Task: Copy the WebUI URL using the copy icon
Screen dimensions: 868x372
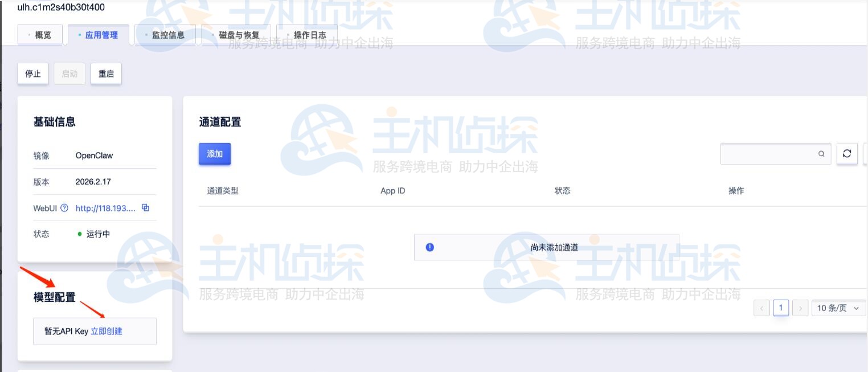Action: 146,209
